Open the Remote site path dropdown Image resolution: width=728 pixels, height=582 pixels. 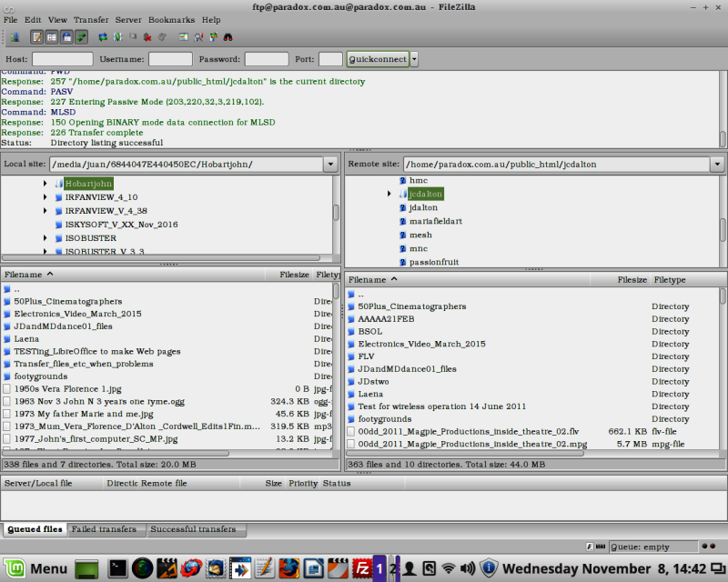click(717, 165)
